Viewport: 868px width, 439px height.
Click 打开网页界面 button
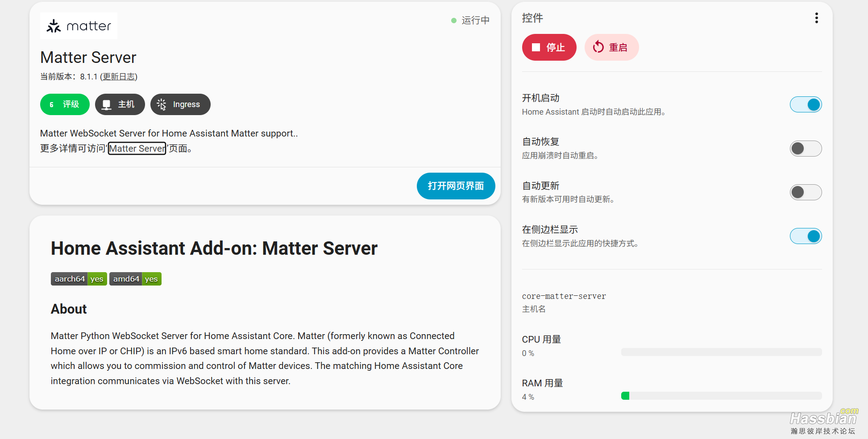(456, 186)
